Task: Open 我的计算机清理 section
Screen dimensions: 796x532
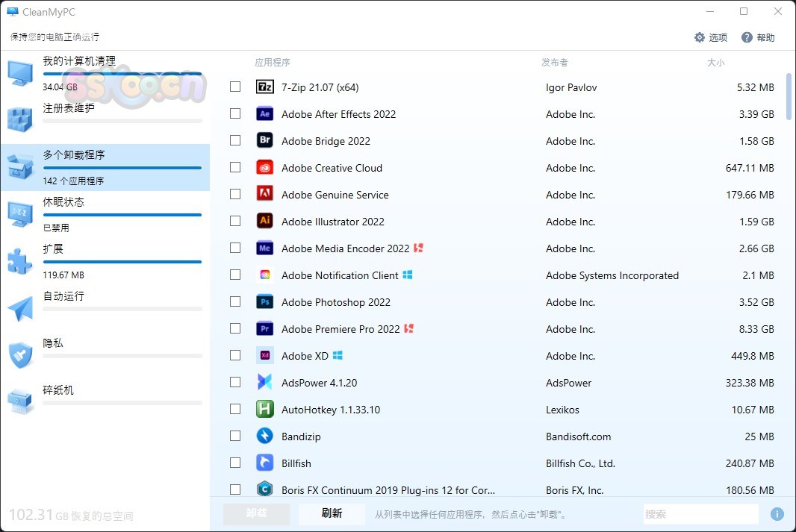Action: [105, 74]
